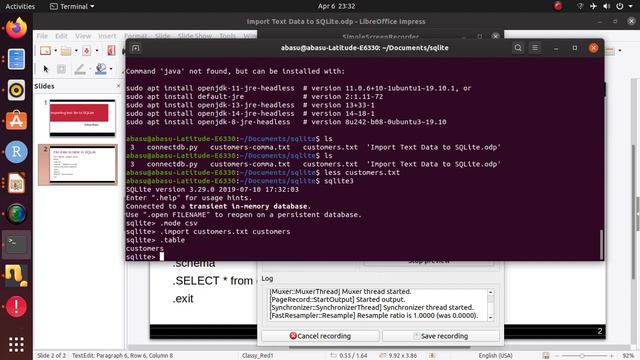Open Firefox from the dock
This screenshot has height=360, width=640.
click(16, 28)
